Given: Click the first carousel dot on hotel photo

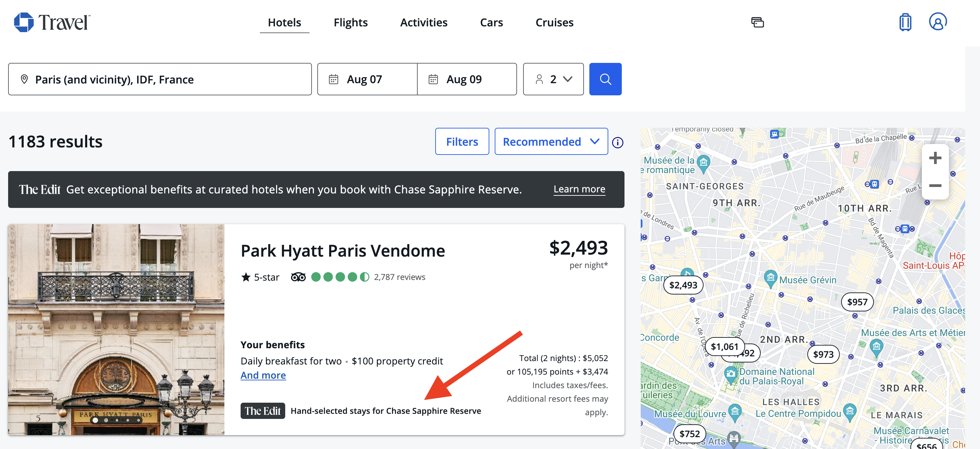Looking at the screenshot, I should tap(95, 420).
